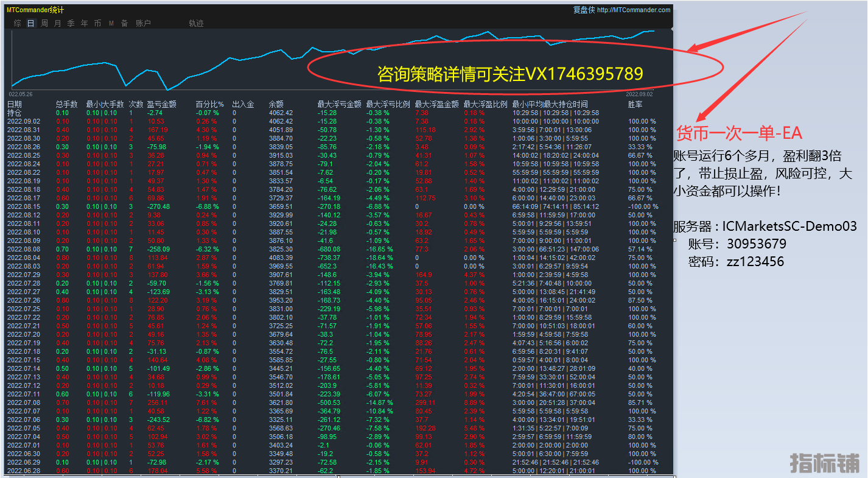This screenshot has height=478, width=868.
Task: Switch to the 账户 account tab
Action: (143, 23)
